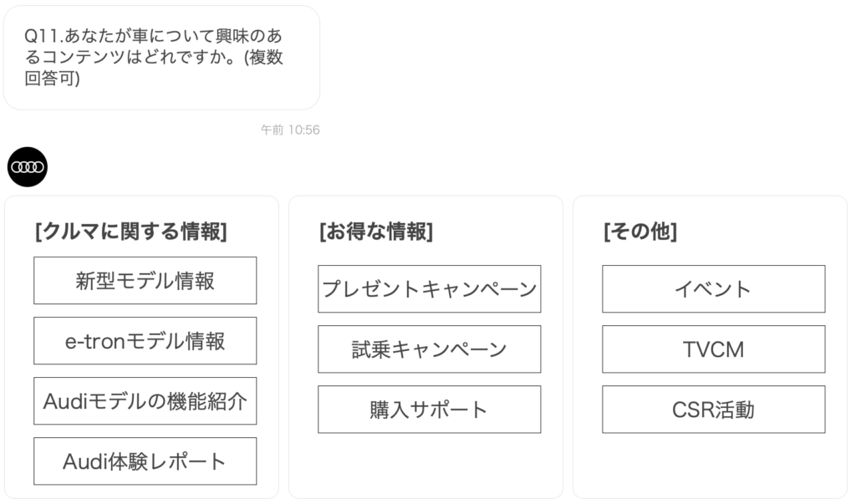
Task: Select the TVCM option
Action: tap(714, 349)
